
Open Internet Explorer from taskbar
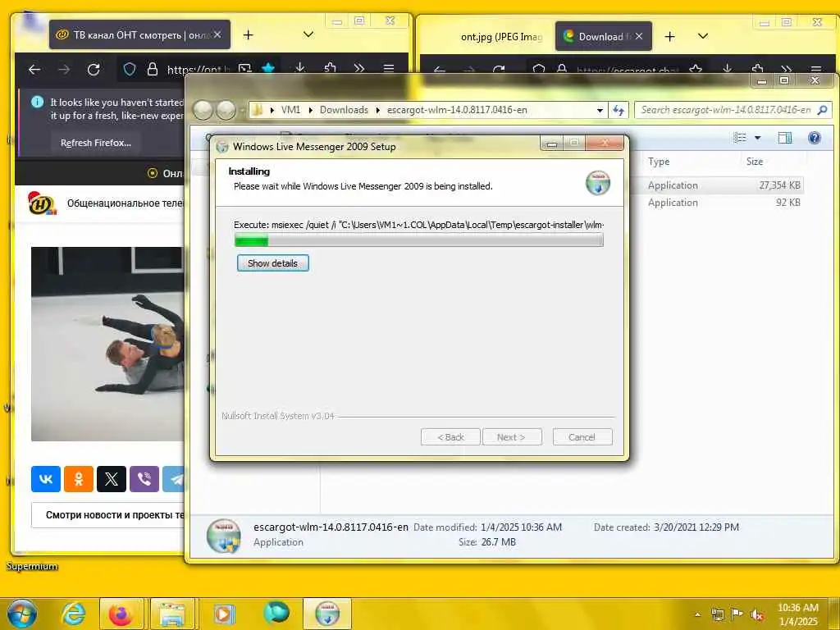coord(73,614)
